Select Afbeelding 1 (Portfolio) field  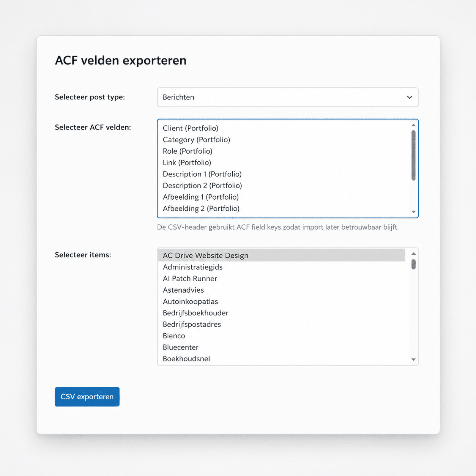tap(200, 197)
